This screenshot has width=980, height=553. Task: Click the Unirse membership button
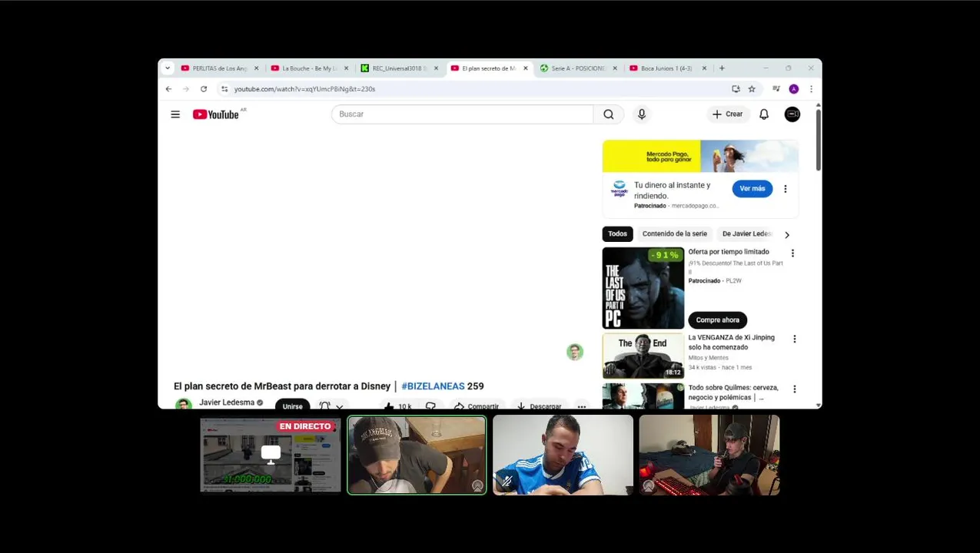click(293, 405)
